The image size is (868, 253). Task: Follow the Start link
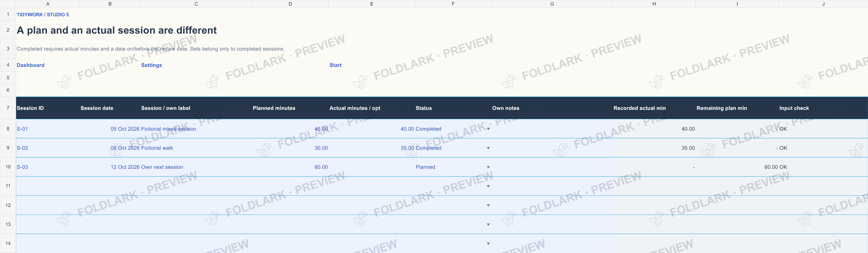[335, 65]
